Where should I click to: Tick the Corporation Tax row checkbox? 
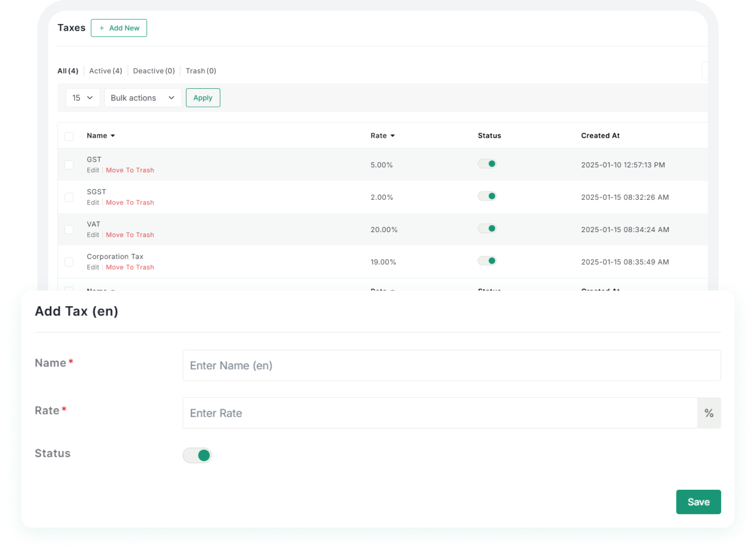(x=69, y=262)
